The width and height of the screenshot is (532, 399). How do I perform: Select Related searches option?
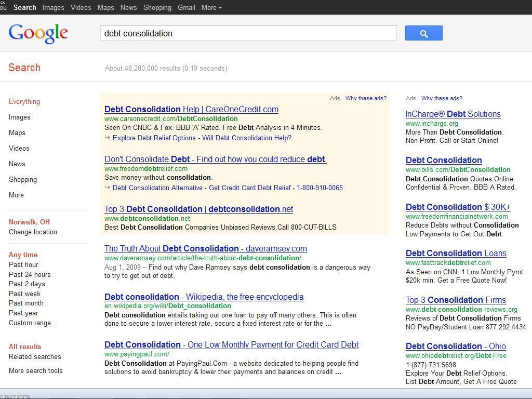point(35,357)
